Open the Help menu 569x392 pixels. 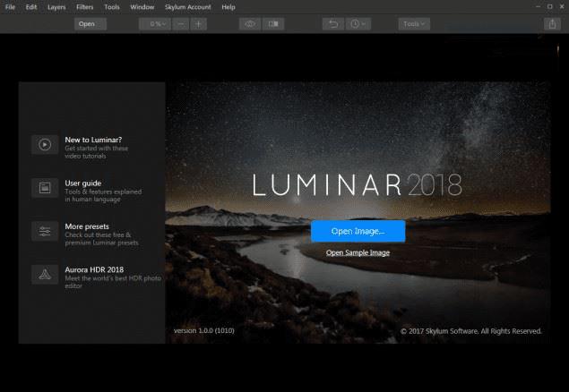(228, 7)
